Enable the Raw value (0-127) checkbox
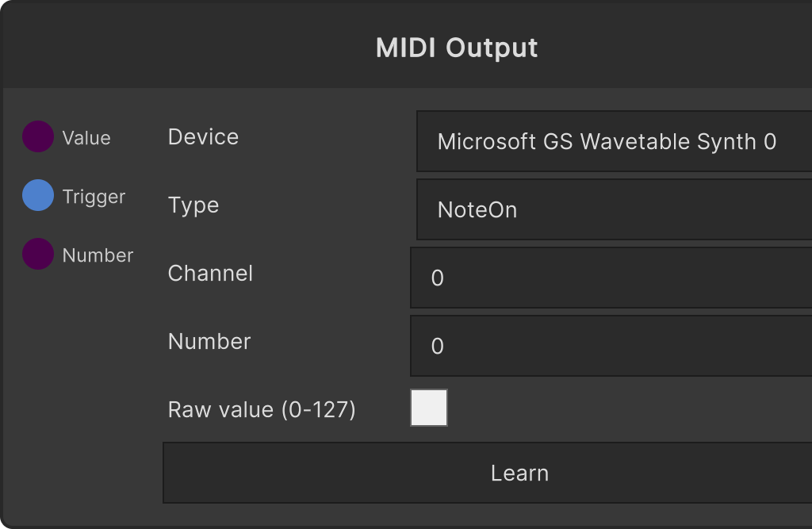Viewport: 812px width, 529px height. pyautogui.click(x=429, y=408)
